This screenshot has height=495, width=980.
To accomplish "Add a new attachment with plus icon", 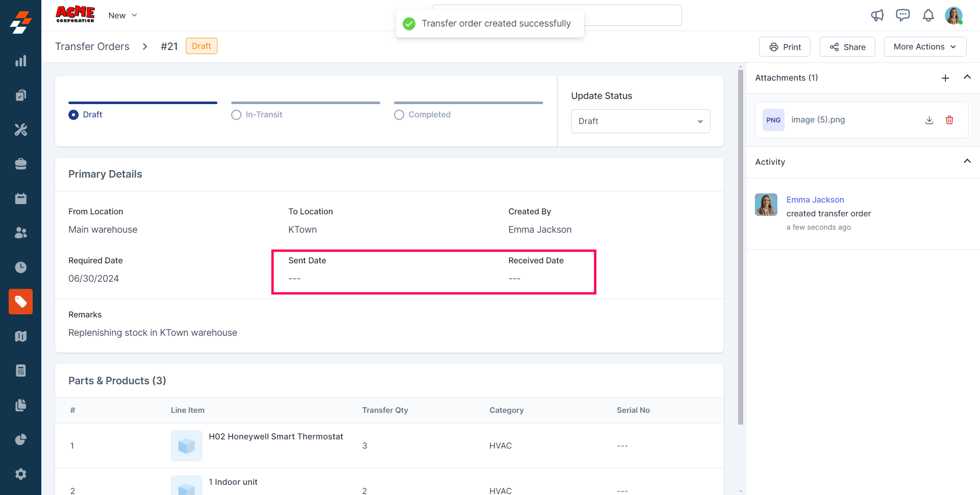I will click(x=945, y=78).
